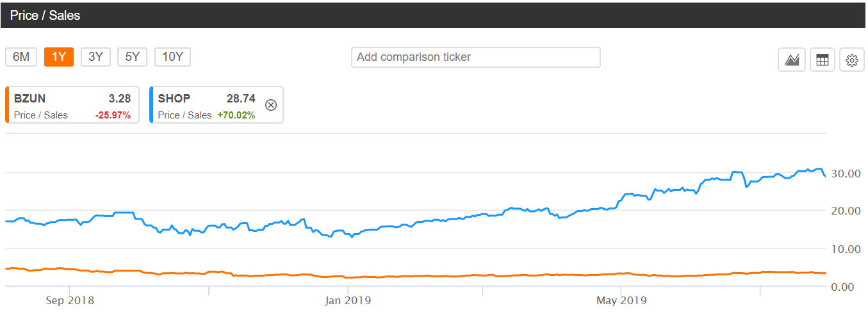
Task: Switch to 3Y time range
Action: click(95, 56)
